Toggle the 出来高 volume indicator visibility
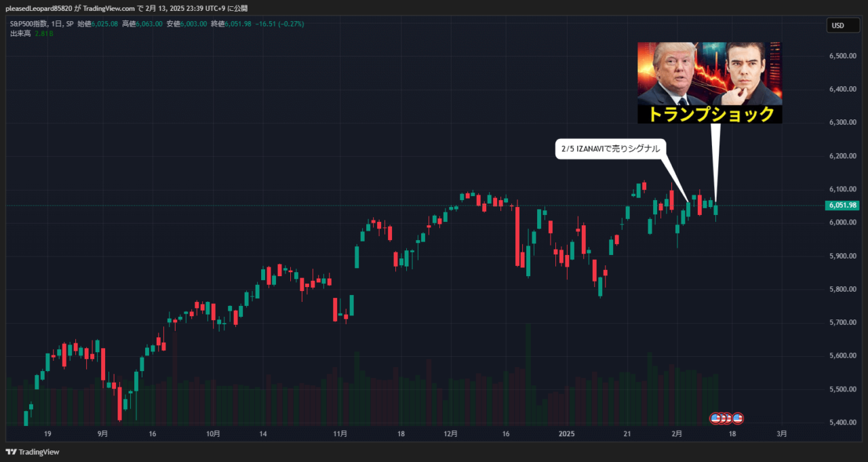 pos(20,33)
